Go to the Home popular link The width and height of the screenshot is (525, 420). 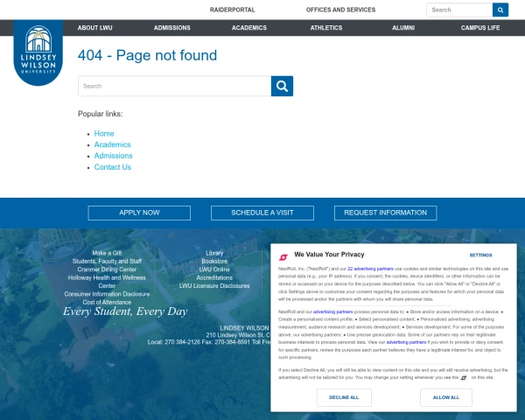click(104, 133)
